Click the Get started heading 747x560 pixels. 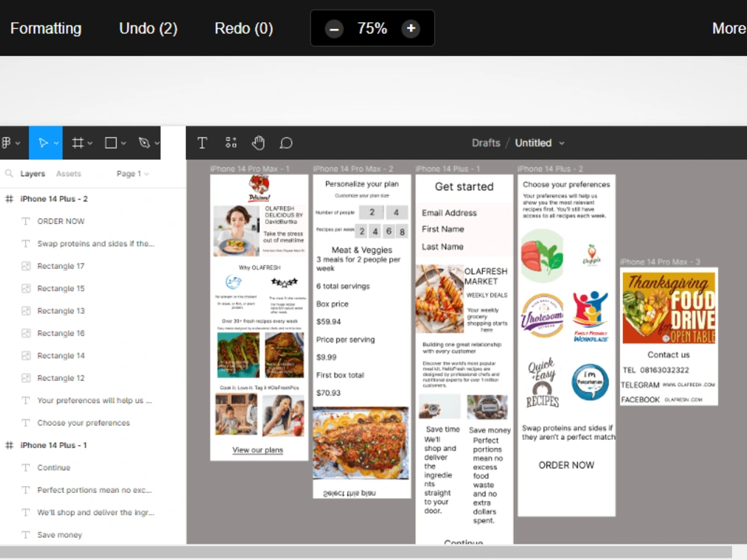(464, 187)
